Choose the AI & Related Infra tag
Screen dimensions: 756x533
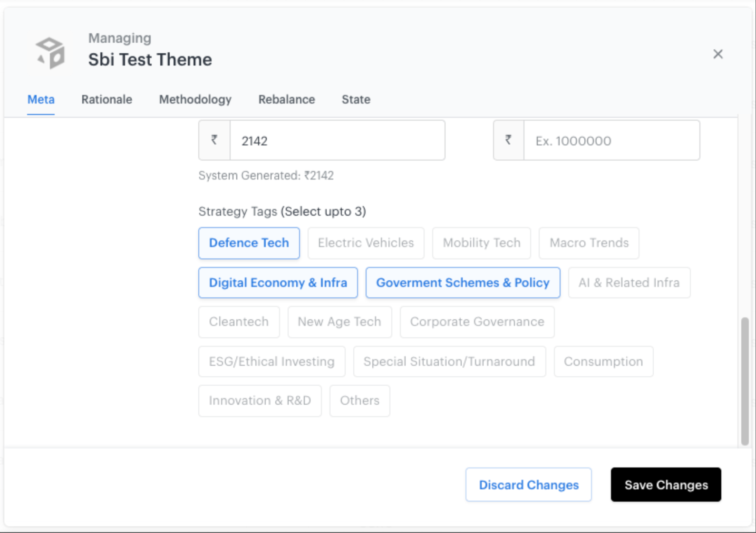point(629,283)
